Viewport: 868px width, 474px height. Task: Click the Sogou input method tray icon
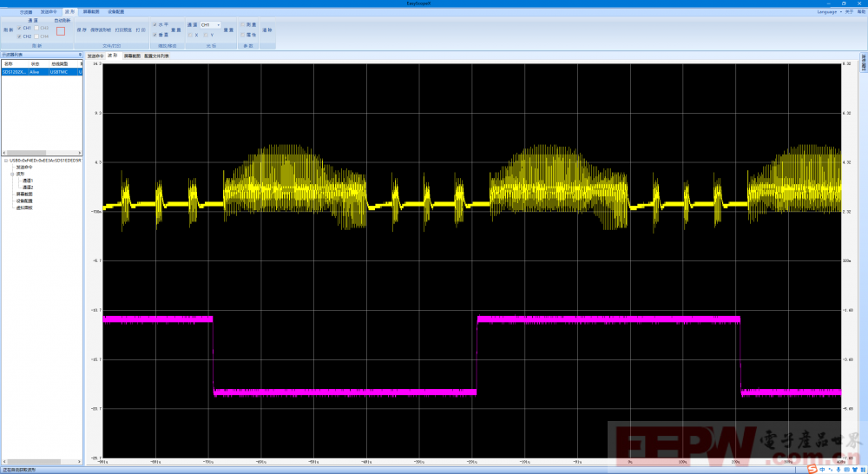812,470
